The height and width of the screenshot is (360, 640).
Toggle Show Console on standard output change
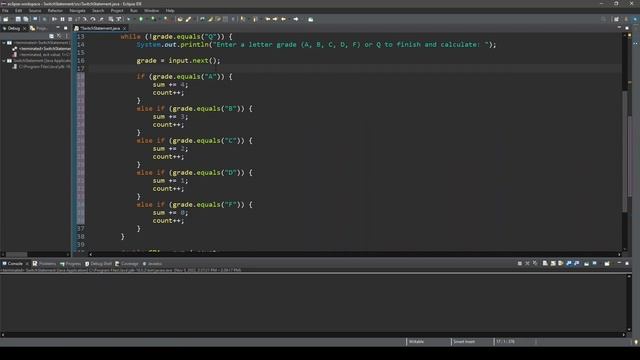point(569,264)
